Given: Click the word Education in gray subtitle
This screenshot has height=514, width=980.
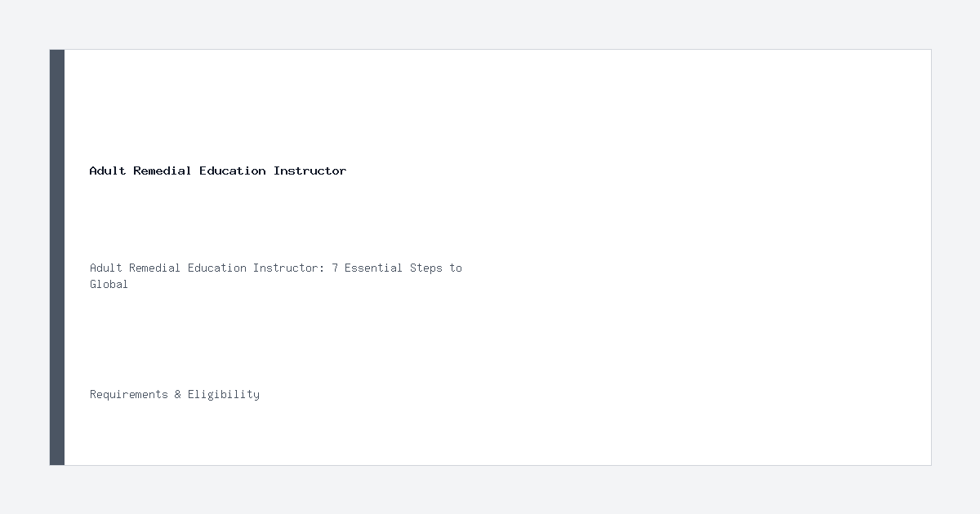Looking at the screenshot, I should coord(217,268).
